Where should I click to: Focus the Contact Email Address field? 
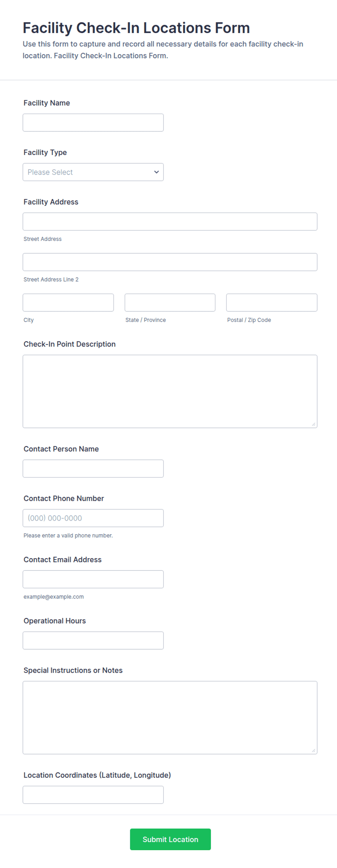[93, 579]
